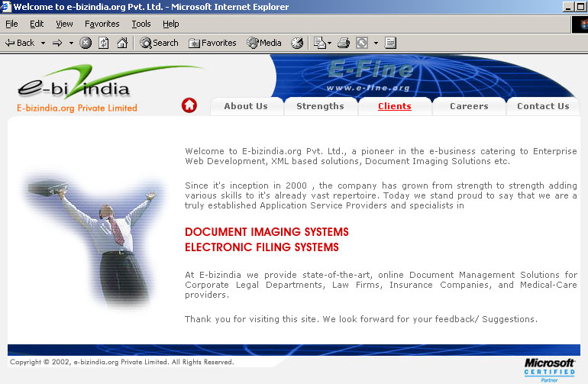Open the Help menu
Image resolution: width=588 pixels, height=384 pixels.
point(170,24)
